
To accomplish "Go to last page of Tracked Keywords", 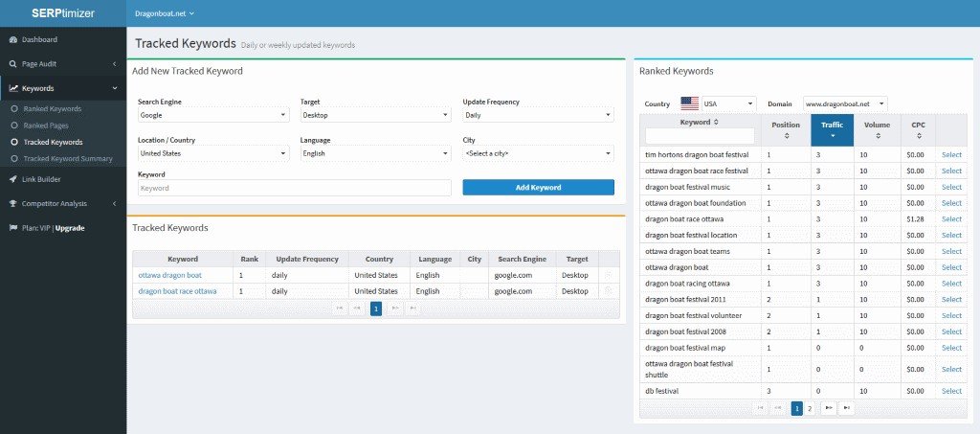I will 412,308.
